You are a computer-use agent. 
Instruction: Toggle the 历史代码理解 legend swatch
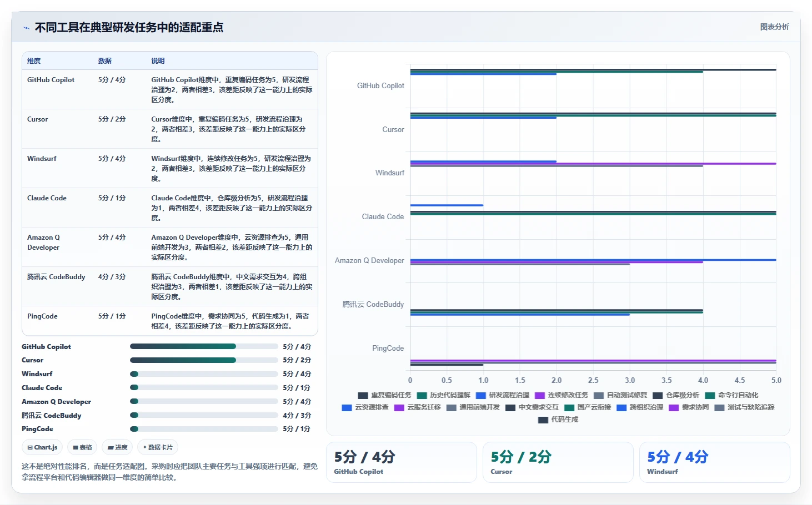422,395
